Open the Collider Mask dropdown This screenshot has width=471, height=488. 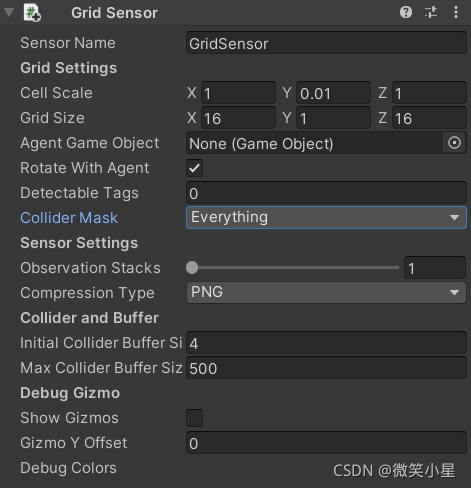[326, 218]
